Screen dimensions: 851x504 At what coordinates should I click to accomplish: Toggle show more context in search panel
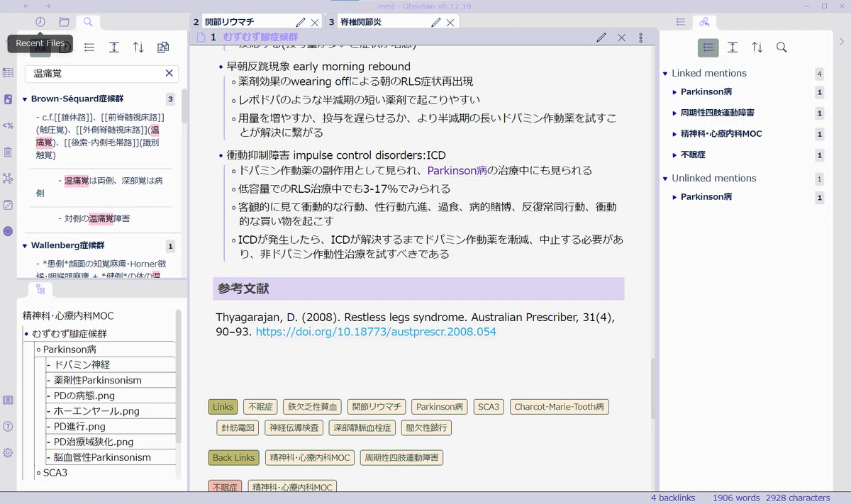click(113, 47)
